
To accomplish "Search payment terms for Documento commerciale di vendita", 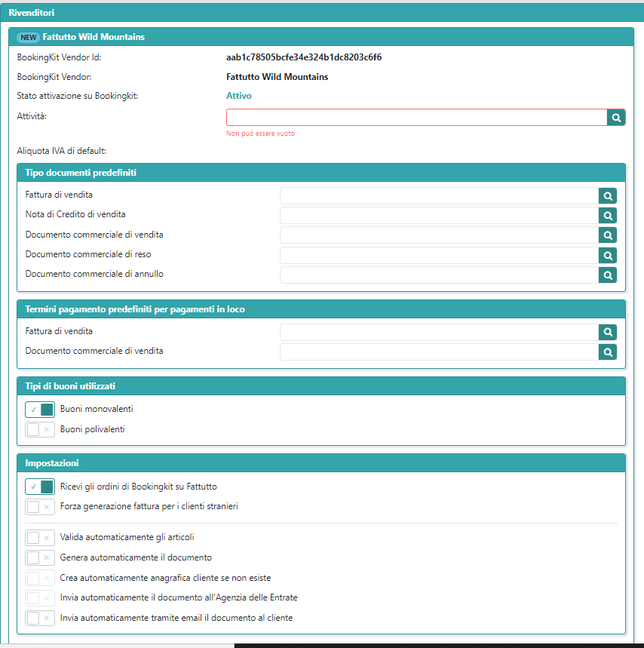I will point(608,352).
